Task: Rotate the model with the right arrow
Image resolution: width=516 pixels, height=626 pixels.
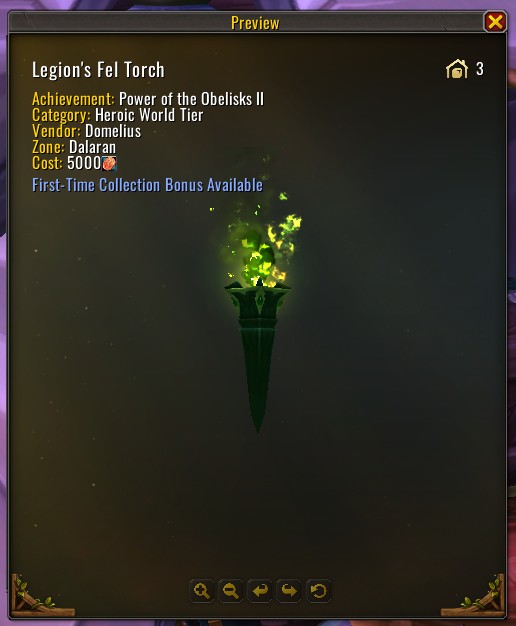Action: pyautogui.click(x=289, y=590)
